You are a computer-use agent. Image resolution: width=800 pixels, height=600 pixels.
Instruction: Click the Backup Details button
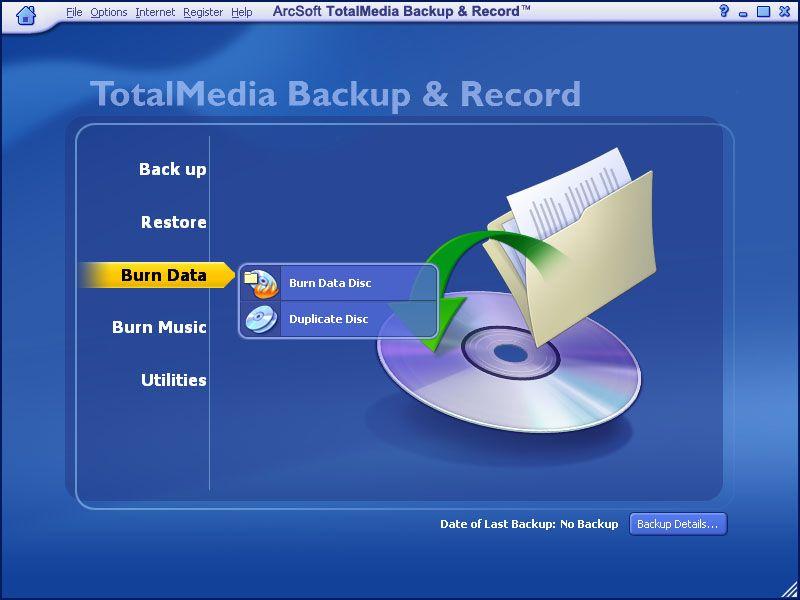[x=678, y=524]
